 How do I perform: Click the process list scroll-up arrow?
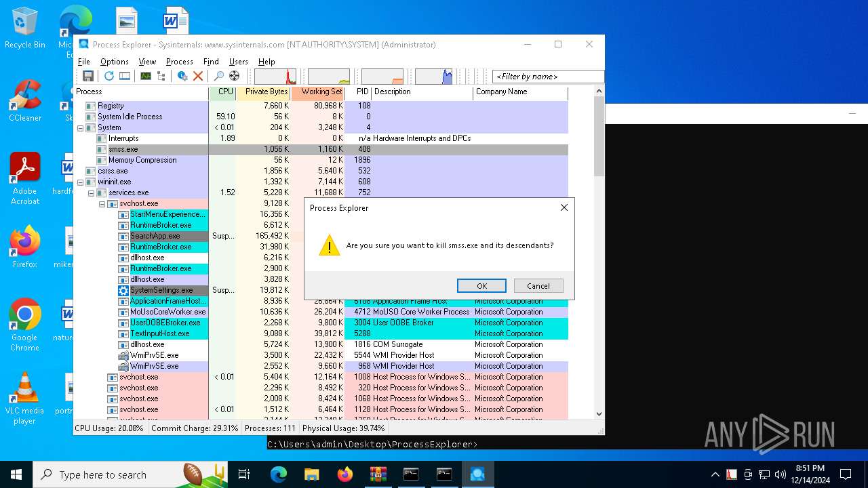tap(599, 91)
